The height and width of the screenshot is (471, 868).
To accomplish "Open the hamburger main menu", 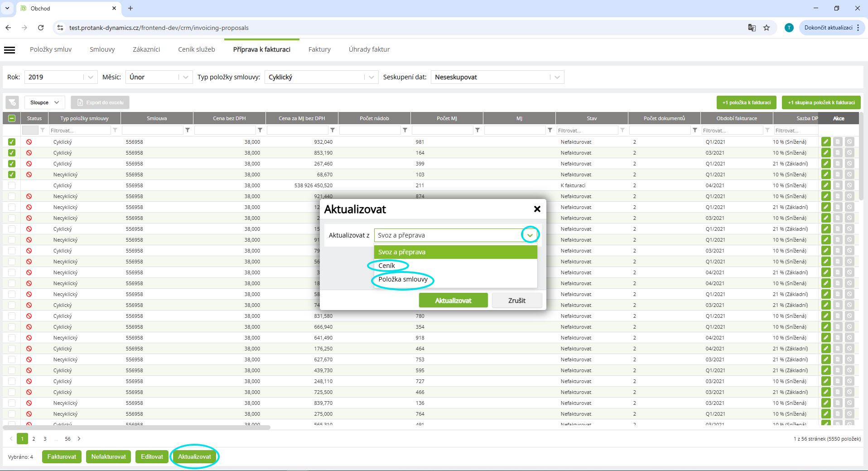I will tap(10, 50).
